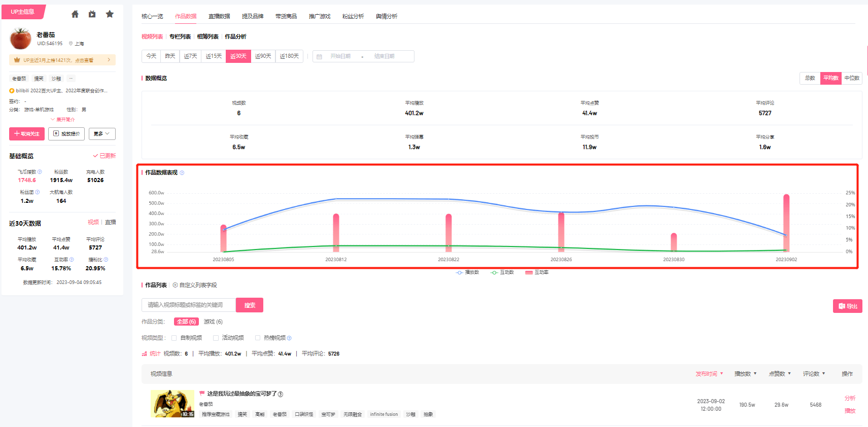Open the 提及品牌 tab
Screen dimensions: 868x427
[x=253, y=16]
